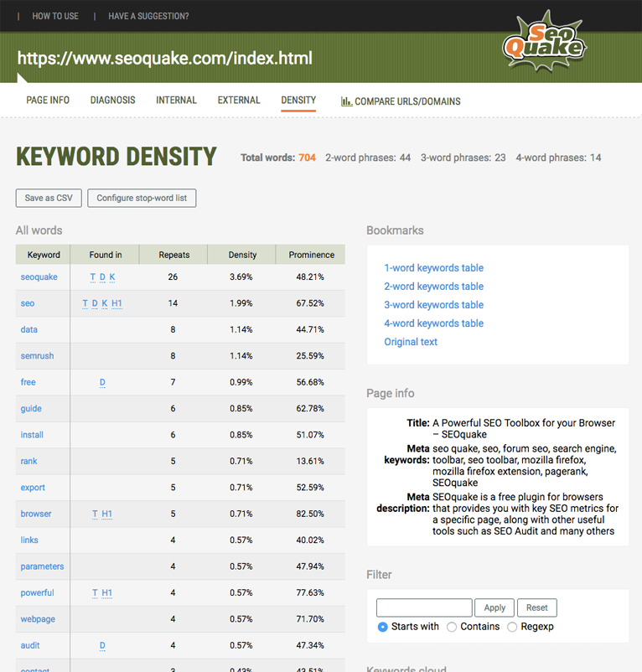The width and height of the screenshot is (642, 672).
Task: Click the semrush keyword link
Action: point(37,356)
